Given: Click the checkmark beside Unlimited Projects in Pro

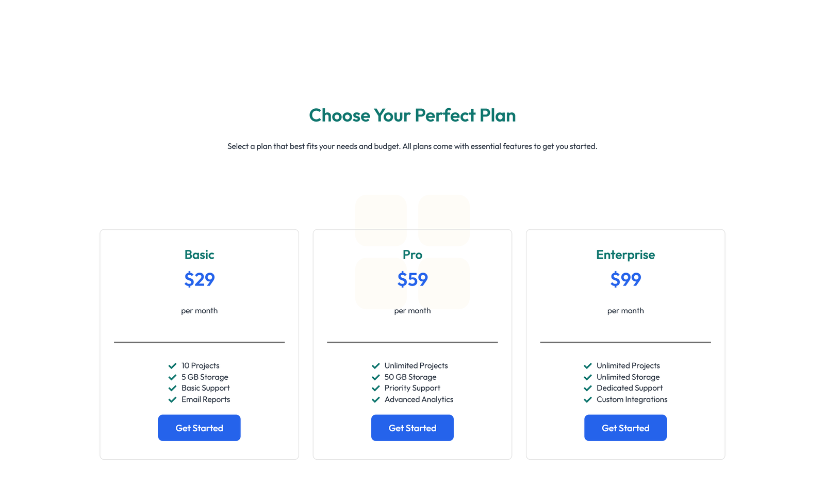Looking at the screenshot, I should pos(375,365).
